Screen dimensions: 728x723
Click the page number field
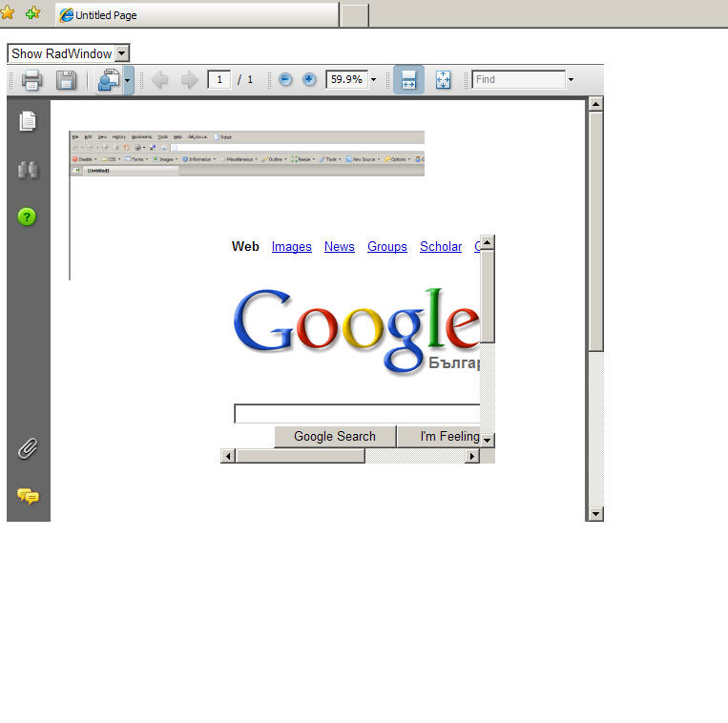[x=219, y=79]
